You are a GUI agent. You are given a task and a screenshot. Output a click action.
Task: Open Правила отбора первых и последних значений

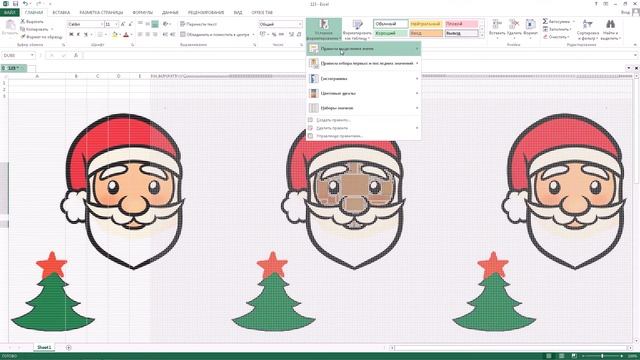pos(364,63)
